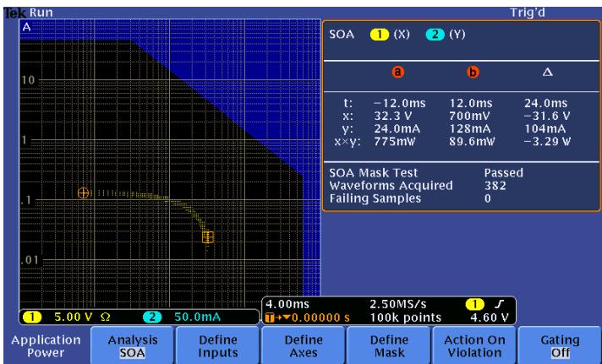The width and height of the screenshot is (602, 364).
Task: Click cursor b y value 128mA
Action: tap(471, 129)
